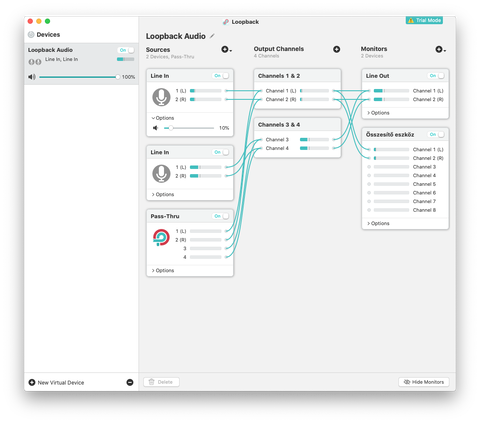Screen dimensions: 480x423
Task: Click the plus icon beside New Virtual Device
Action: [x=32, y=382]
